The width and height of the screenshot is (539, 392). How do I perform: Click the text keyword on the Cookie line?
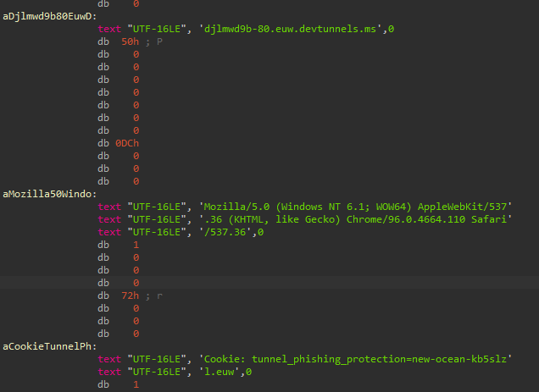[x=109, y=359]
